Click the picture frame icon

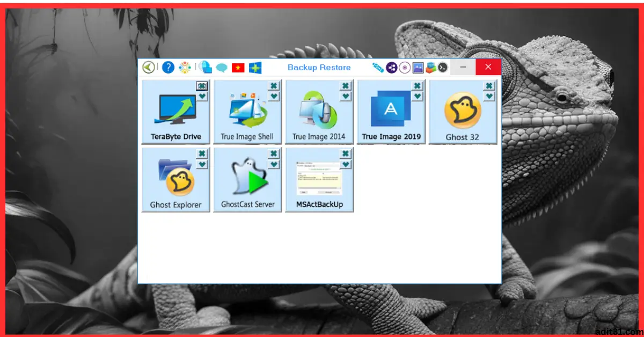pyautogui.click(x=418, y=67)
